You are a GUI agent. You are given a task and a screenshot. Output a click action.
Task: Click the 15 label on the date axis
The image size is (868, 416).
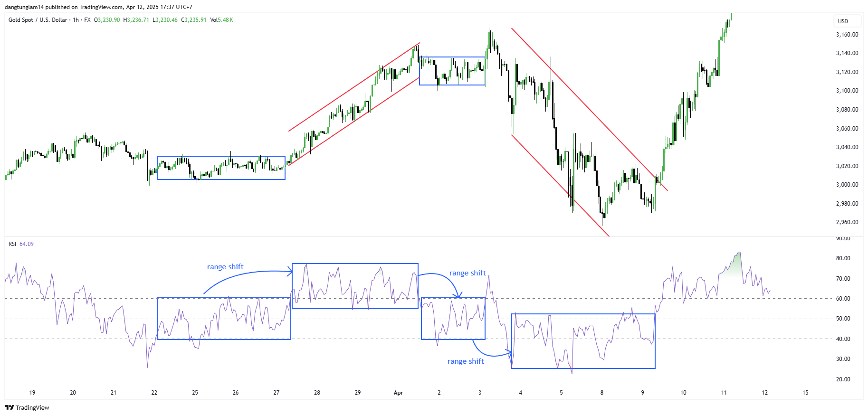pyautogui.click(x=805, y=393)
